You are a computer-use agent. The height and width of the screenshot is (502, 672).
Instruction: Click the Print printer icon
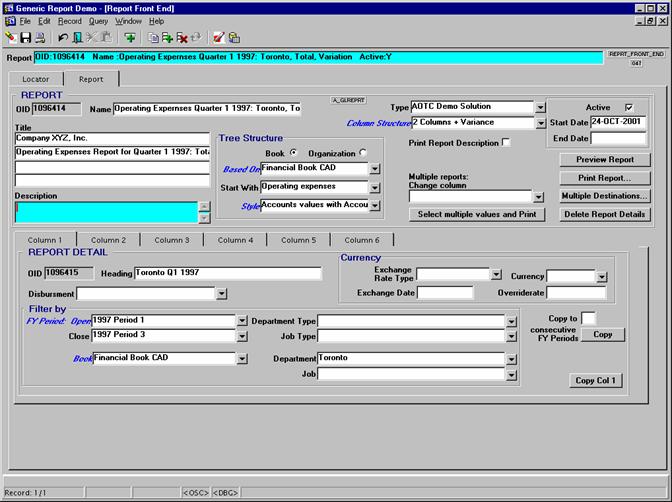click(40, 38)
